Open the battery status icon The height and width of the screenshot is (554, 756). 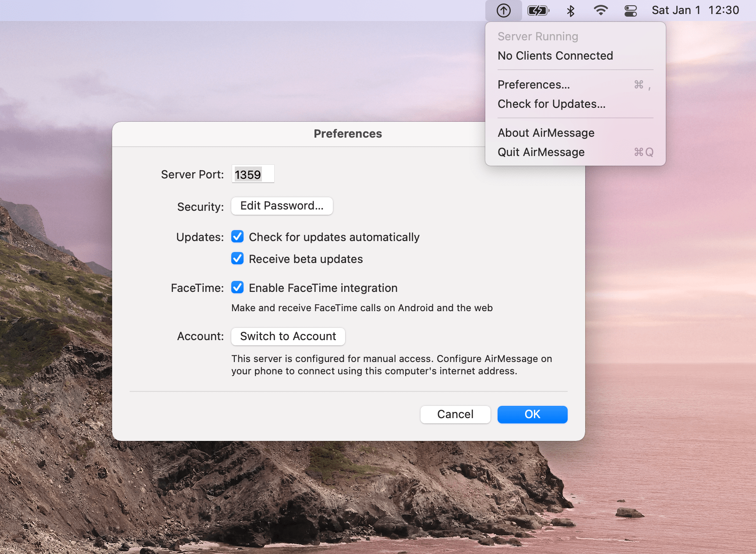[x=538, y=11]
